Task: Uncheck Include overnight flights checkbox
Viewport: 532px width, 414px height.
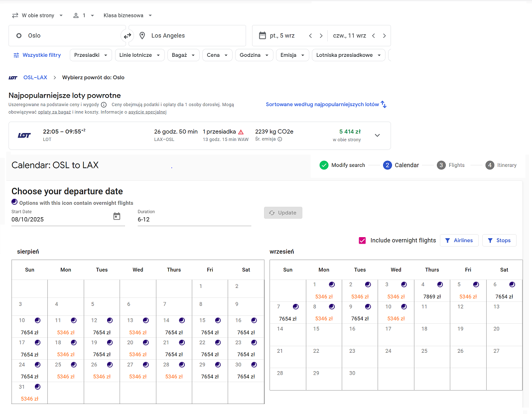Action: click(362, 241)
